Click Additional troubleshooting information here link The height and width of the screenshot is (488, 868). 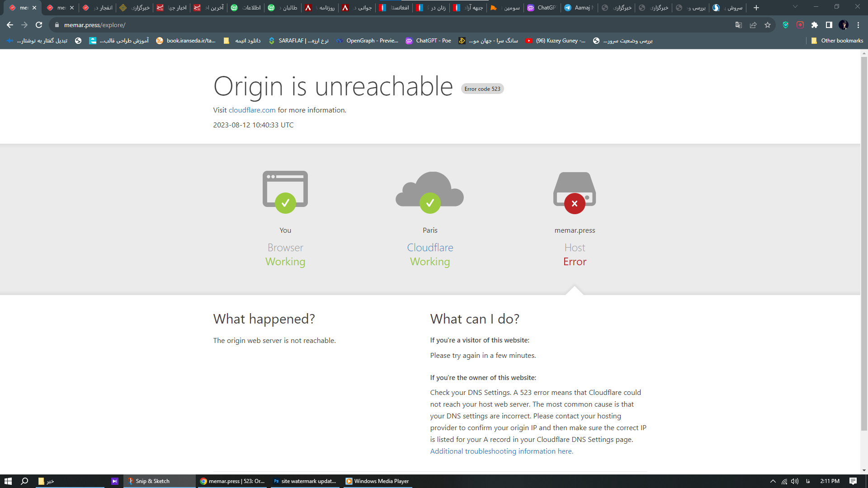point(501,451)
